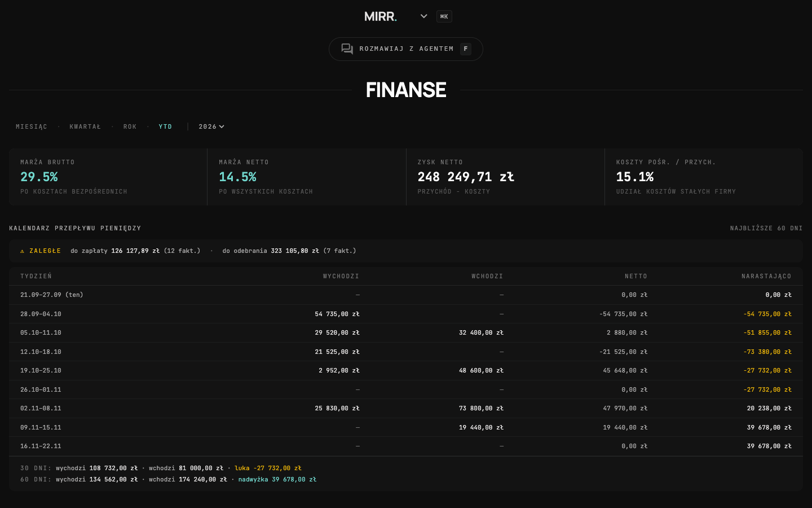This screenshot has height=508, width=812.
Task: Select the ROK period filter
Action: (130, 126)
